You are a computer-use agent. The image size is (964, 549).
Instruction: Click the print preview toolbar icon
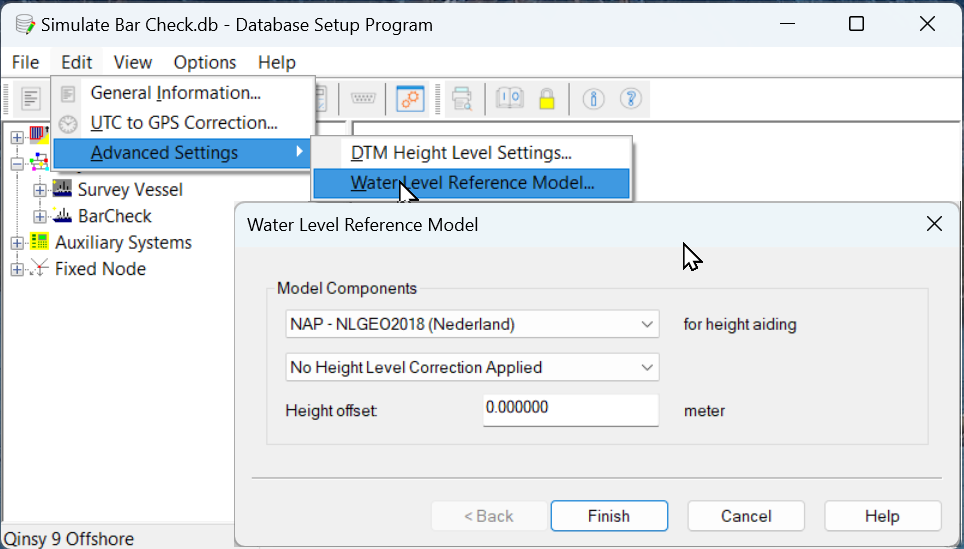click(462, 98)
